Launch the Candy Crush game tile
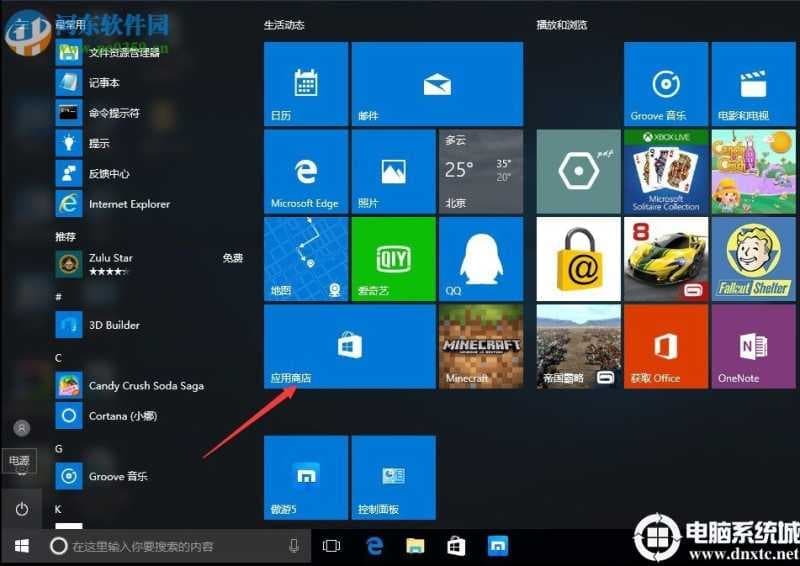The height and width of the screenshot is (566, 800). [753, 171]
